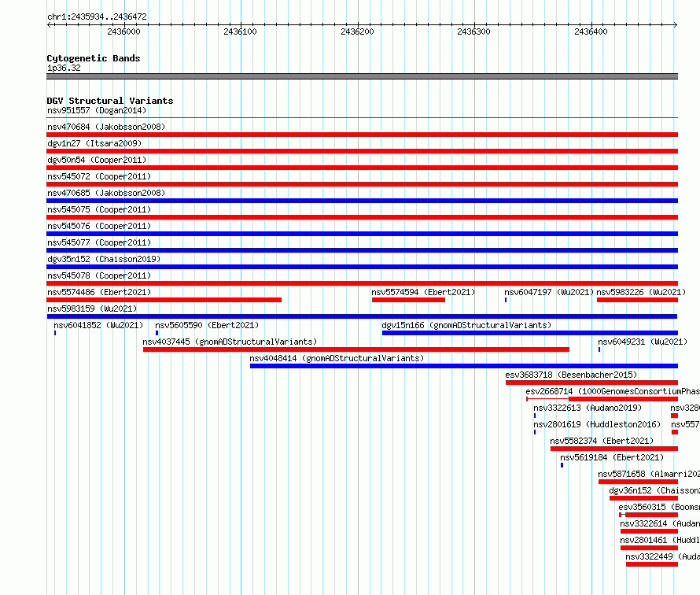Click the ruler's left arrow end
Image resolution: width=700 pixels, height=595 pixels.
49,24
